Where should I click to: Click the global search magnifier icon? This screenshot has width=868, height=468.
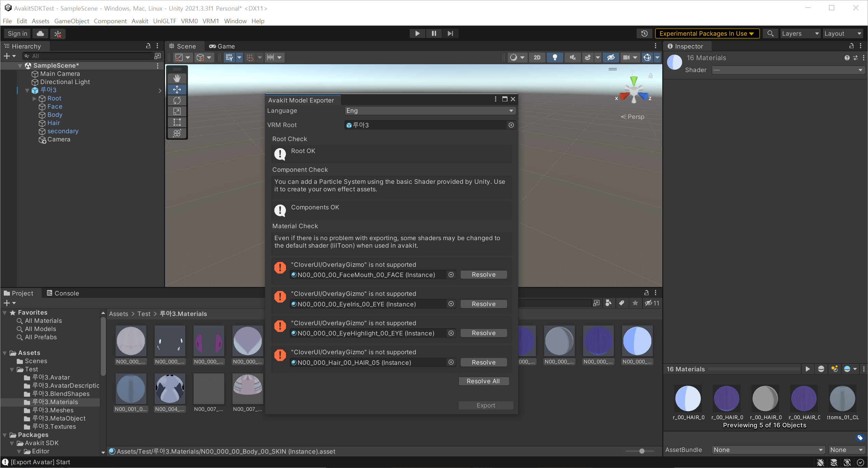770,33
